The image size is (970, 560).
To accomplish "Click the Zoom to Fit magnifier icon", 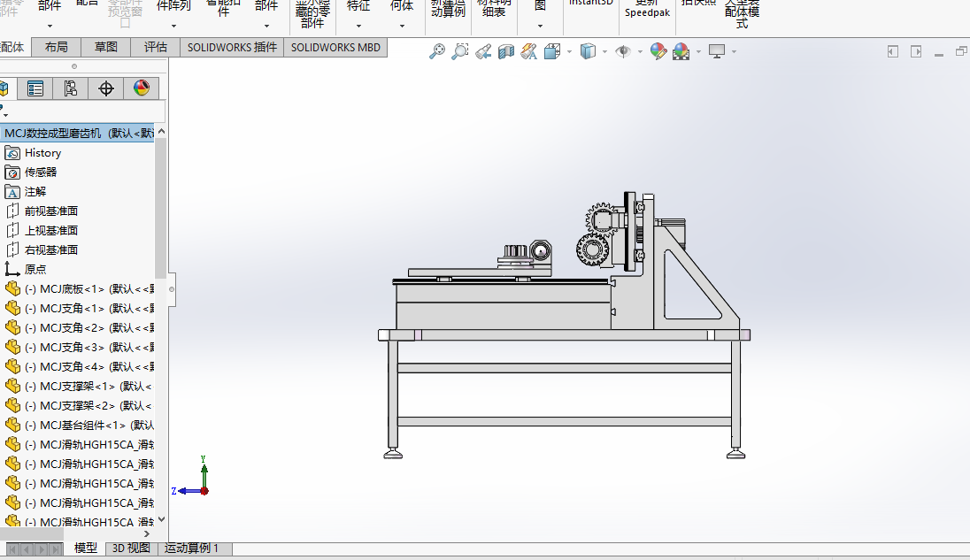I will (436, 52).
